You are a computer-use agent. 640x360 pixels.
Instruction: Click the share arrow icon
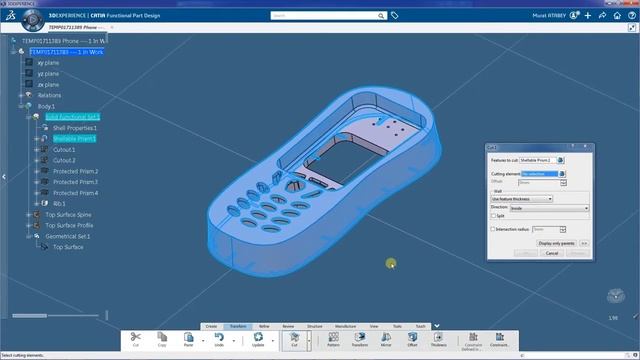click(x=602, y=16)
